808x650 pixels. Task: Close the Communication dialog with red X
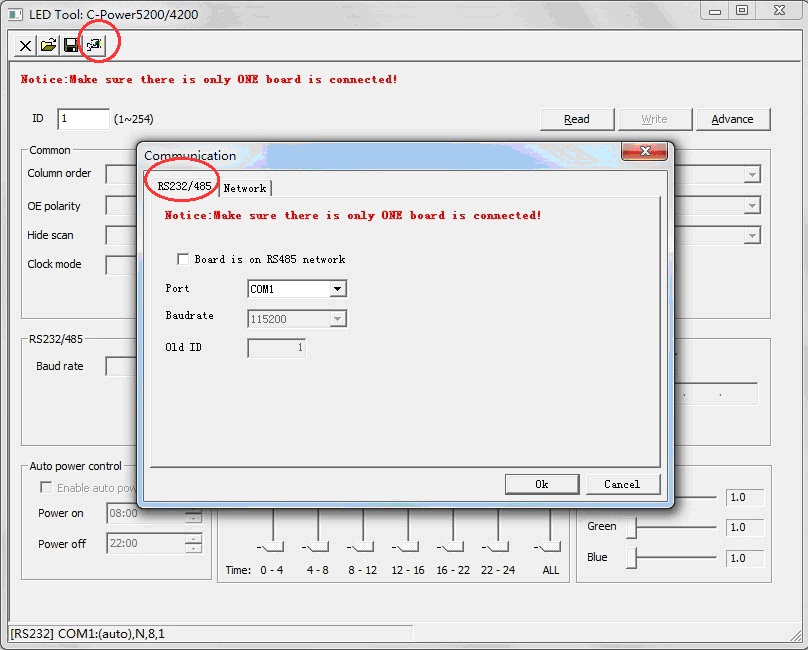pyautogui.click(x=644, y=152)
